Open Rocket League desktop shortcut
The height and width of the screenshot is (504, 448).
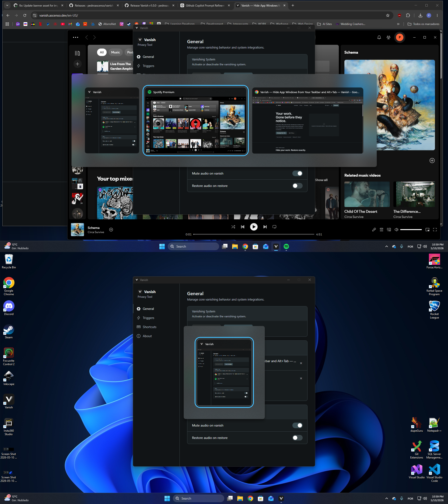click(434, 310)
